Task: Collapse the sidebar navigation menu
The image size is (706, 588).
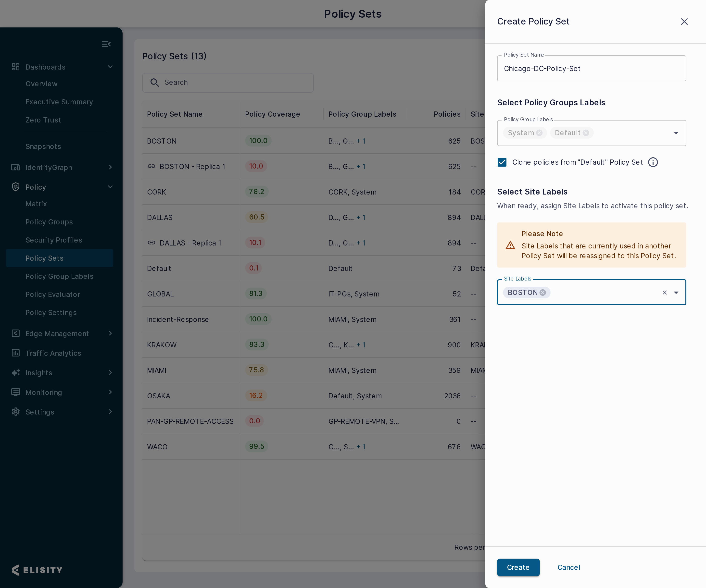Action: [106, 44]
